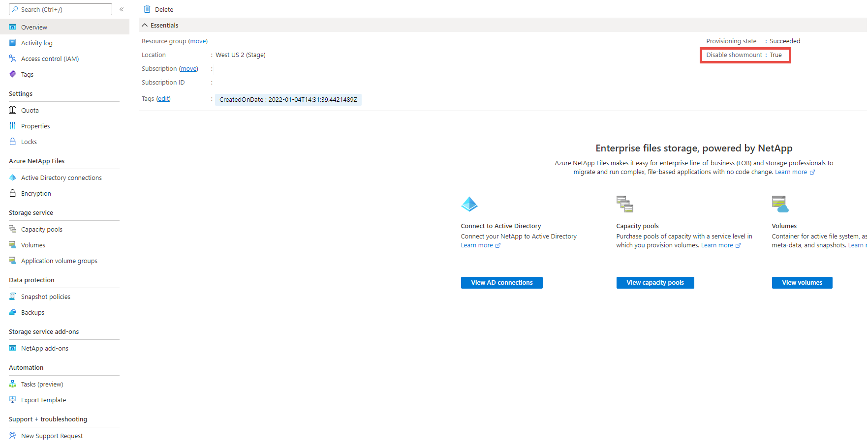This screenshot has width=868, height=445.
Task: Click the Backups cloud icon
Action: tap(13, 312)
